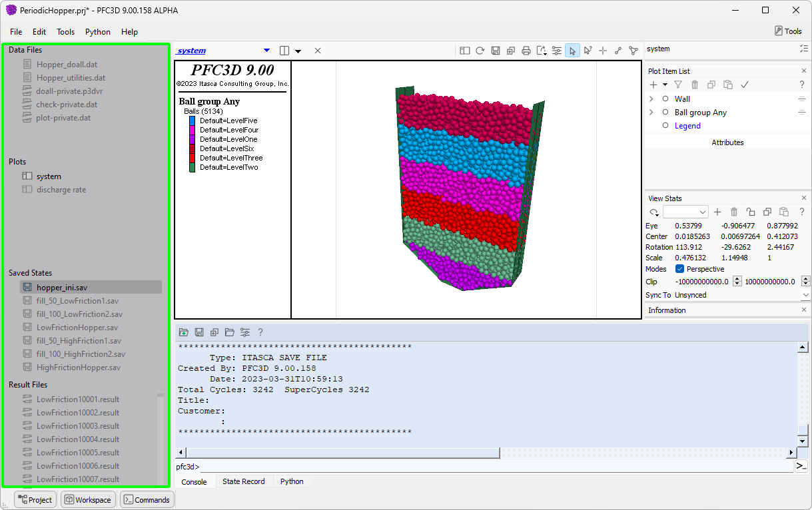Click the checklist options icon beside system title
Screen dimensions: 812x510
click(803, 49)
